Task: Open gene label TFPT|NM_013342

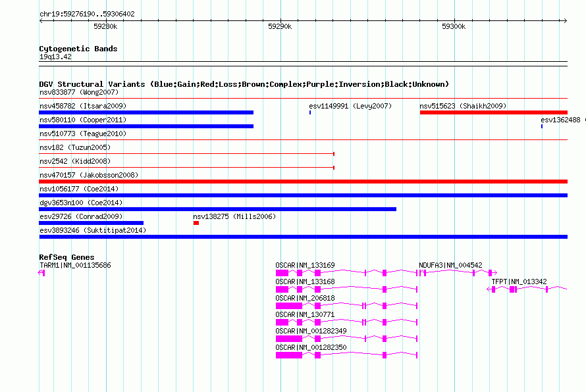Action: pos(519,282)
